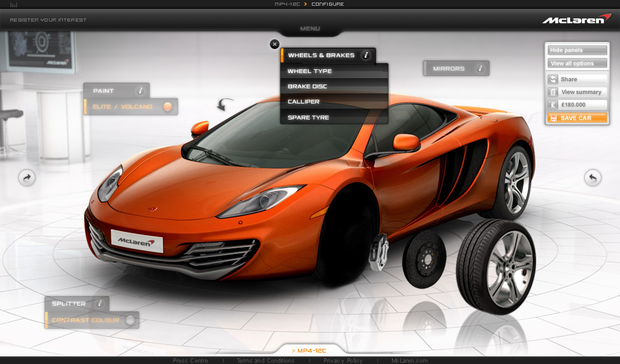Click the Save Car disk icon

pyautogui.click(x=553, y=118)
